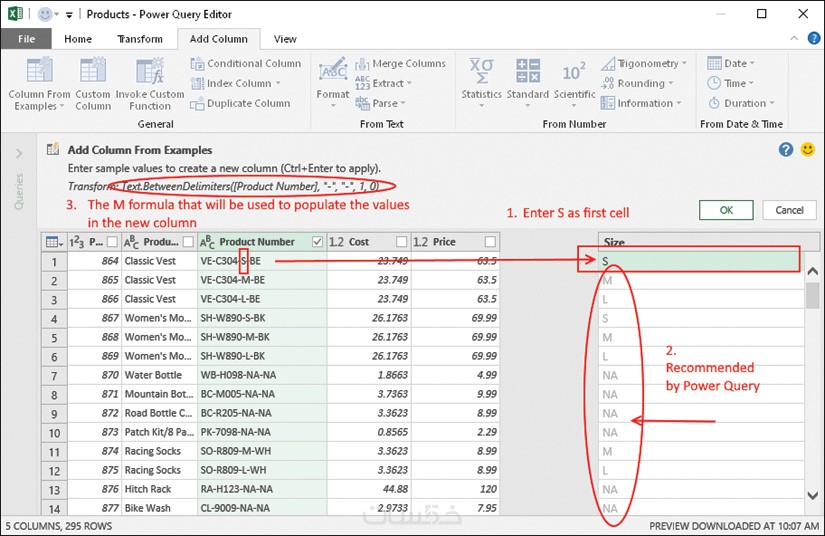Open the Duration column options
Screen dimensions: 825x536
click(741, 103)
